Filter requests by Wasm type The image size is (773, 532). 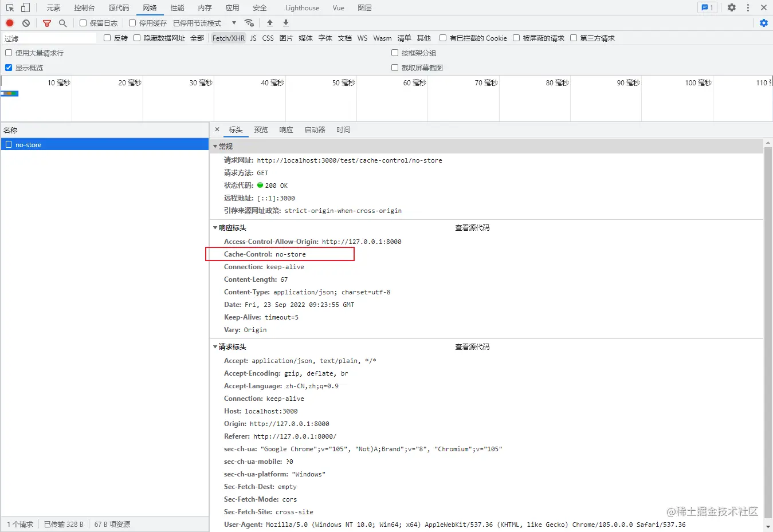[x=382, y=38]
